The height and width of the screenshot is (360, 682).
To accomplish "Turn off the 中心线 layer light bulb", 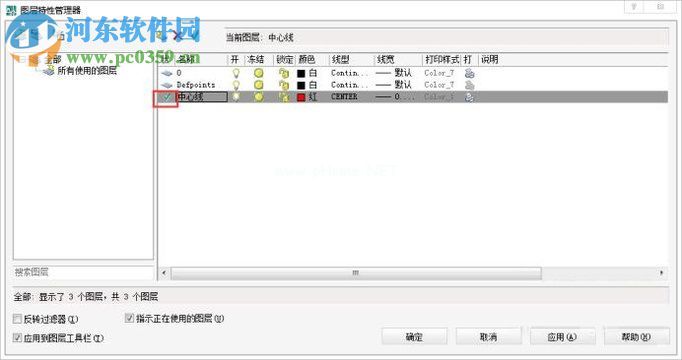I will point(236,97).
